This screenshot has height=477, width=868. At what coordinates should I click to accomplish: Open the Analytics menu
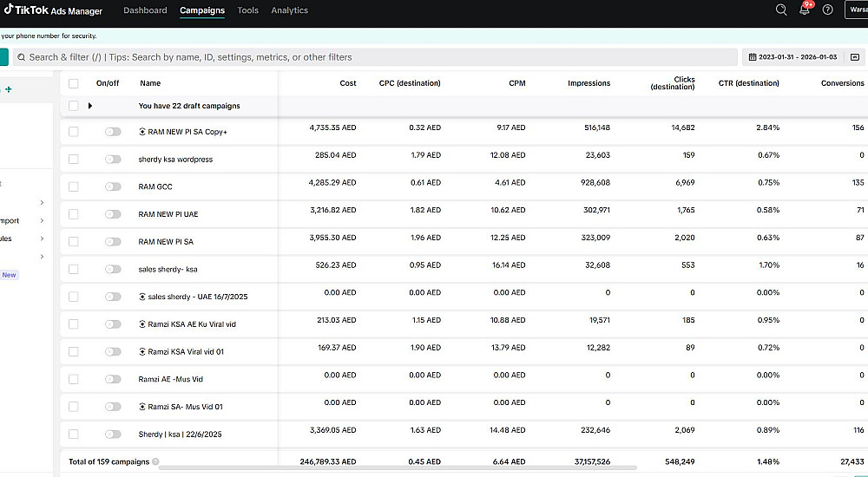(x=289, y=10)
